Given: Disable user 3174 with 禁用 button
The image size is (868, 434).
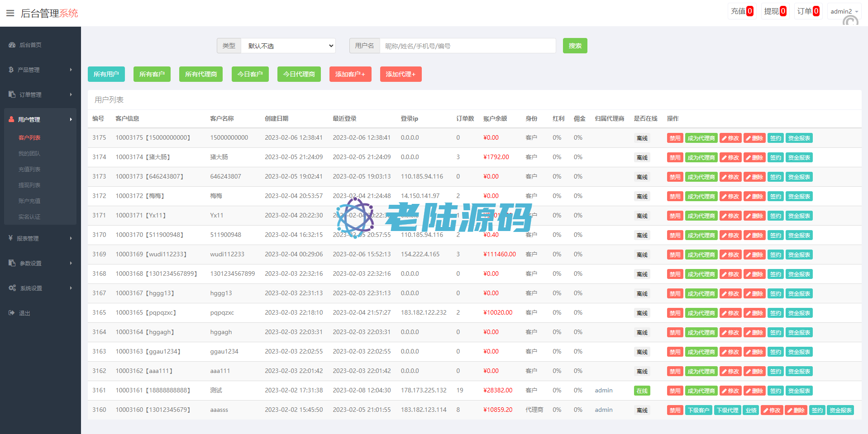Looking at the screenshot, I should (x=675, y=158).
